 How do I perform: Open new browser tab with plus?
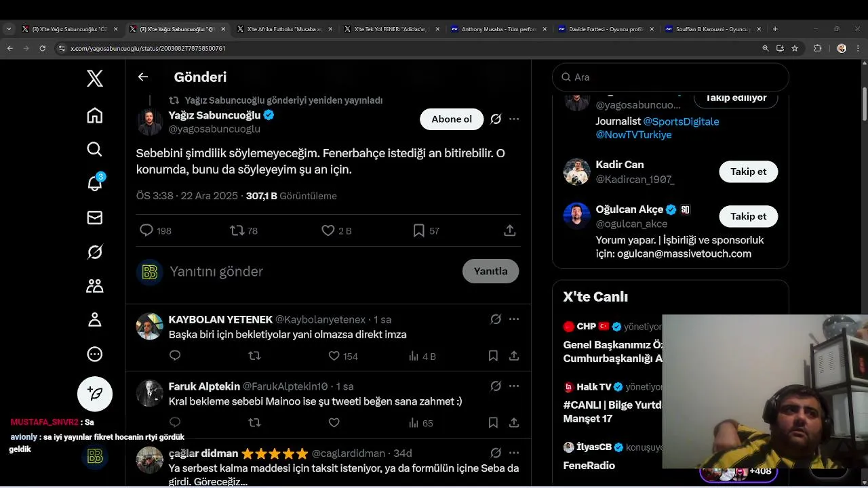point(775,29)
